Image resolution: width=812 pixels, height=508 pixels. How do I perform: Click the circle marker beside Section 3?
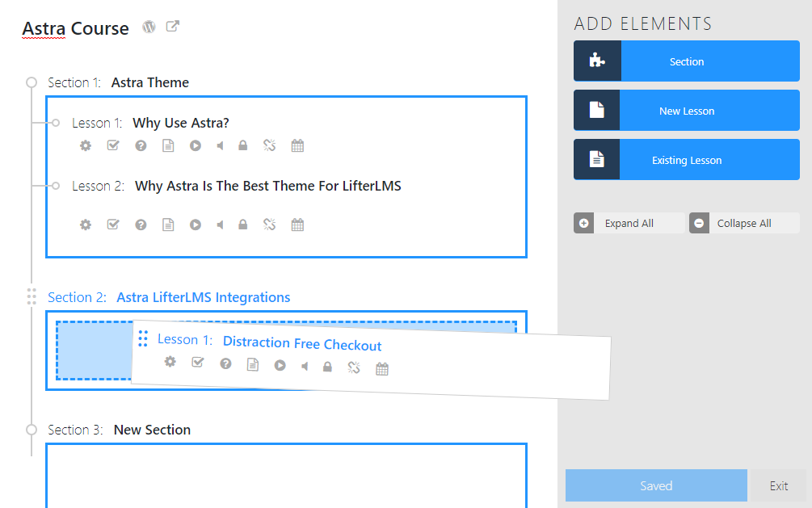click(x=32, y=430)
